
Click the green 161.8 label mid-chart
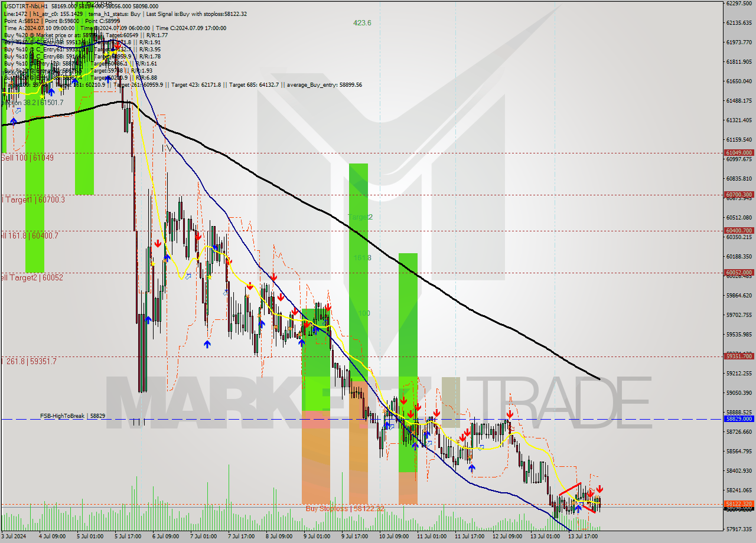pos(363,258)
